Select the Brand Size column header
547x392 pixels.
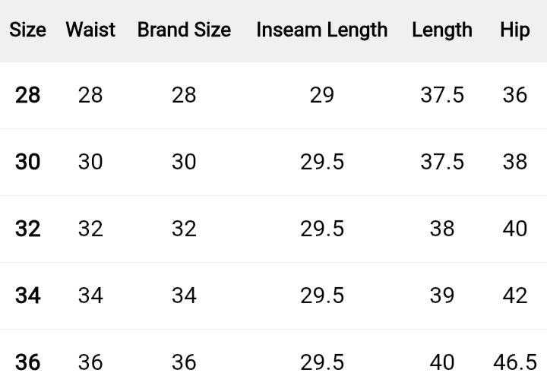point(184,30)
